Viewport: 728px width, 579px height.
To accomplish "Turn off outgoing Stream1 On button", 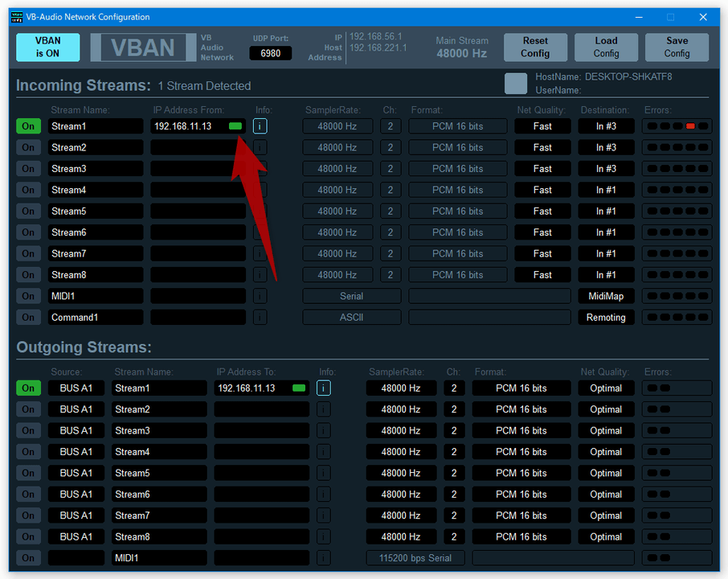I will (28, 388).
